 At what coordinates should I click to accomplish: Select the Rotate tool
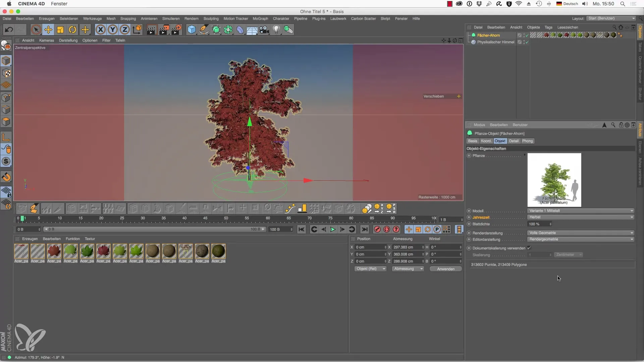[x=72, y=30]
